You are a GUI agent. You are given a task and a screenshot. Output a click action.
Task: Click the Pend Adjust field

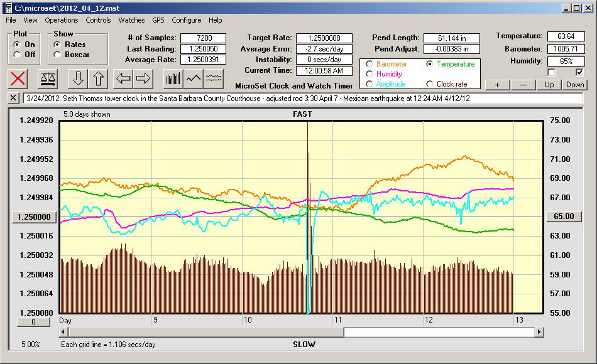(x=452, y=49)
